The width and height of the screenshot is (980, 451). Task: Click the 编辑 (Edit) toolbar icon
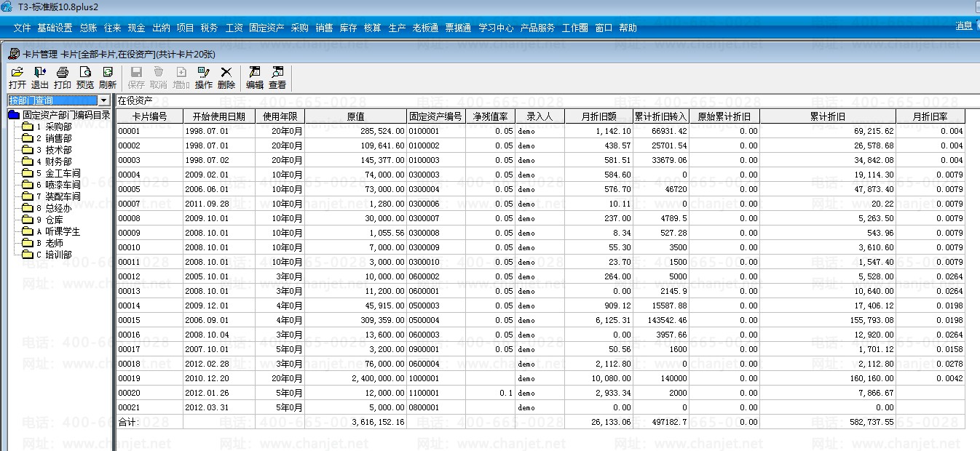tap(255, 78)
